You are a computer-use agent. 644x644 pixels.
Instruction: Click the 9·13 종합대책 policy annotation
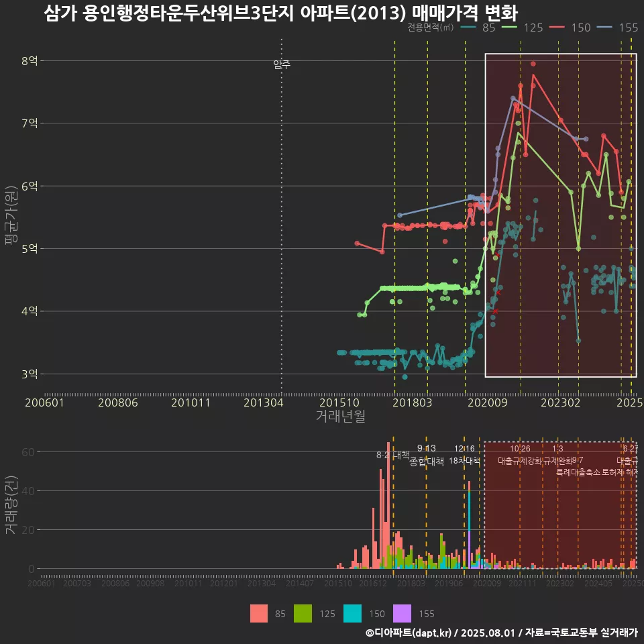click(x=427, y=455)
